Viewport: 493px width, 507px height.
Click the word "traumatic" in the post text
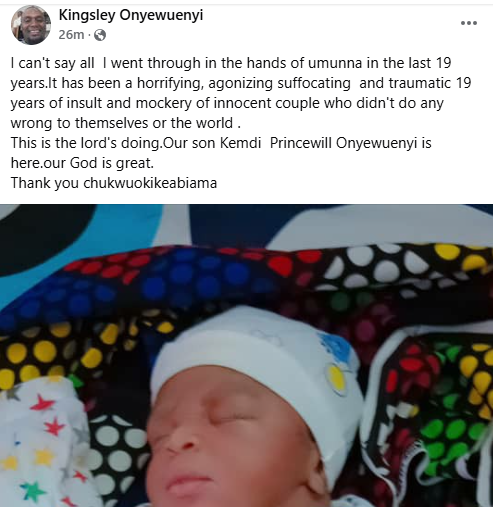coord(419,83)
